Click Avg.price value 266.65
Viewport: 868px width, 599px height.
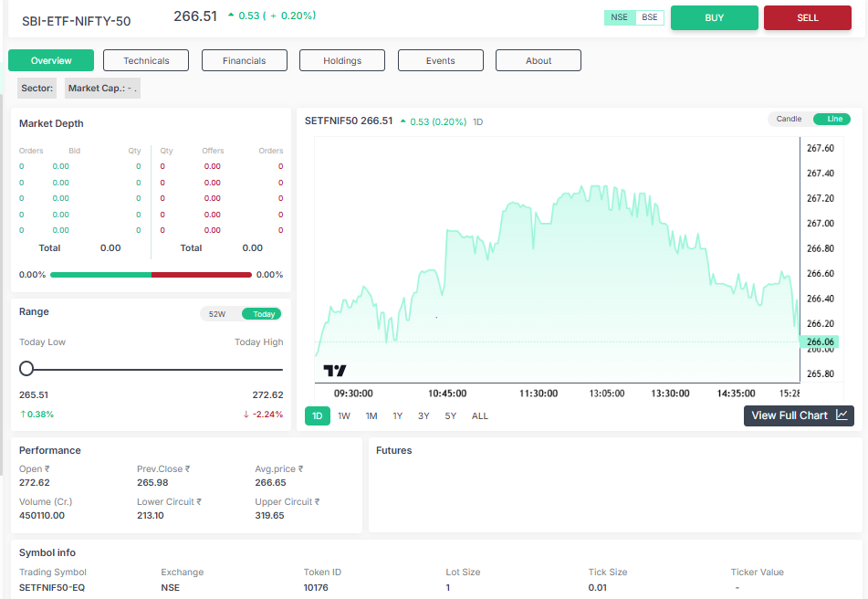pos(271,482)
